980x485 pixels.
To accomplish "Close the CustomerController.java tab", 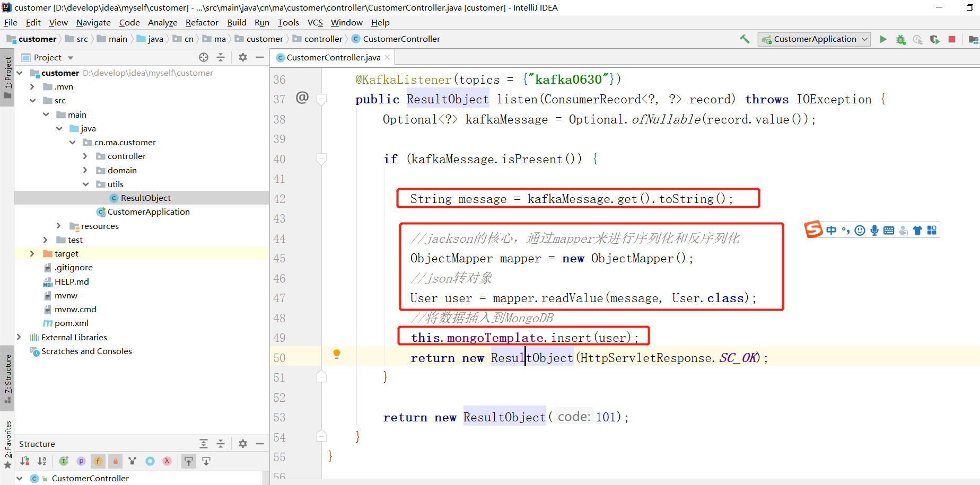I will [388, 57].
